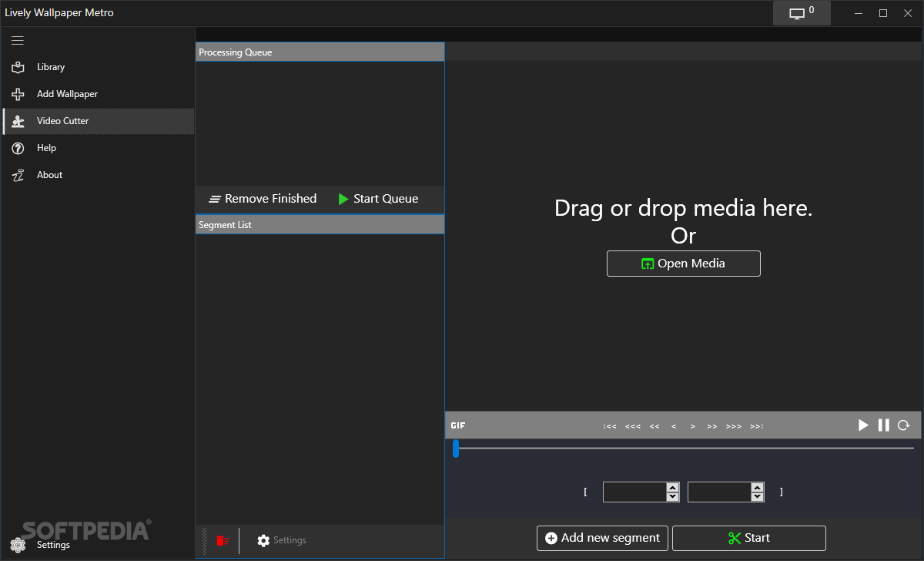Decrease the end time with down arrow
Screen dimensions: 924x561
coord(758,497)
